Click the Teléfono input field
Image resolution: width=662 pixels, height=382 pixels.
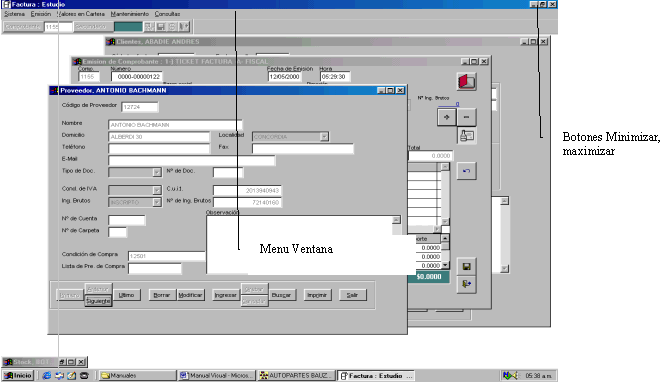point(159,149)
